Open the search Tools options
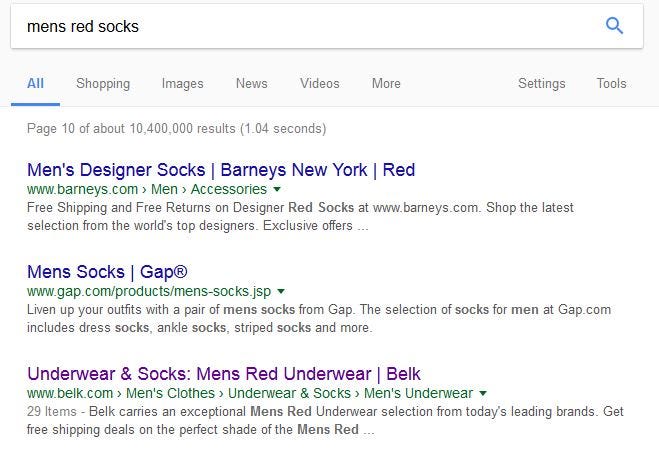 pos(612,83)
